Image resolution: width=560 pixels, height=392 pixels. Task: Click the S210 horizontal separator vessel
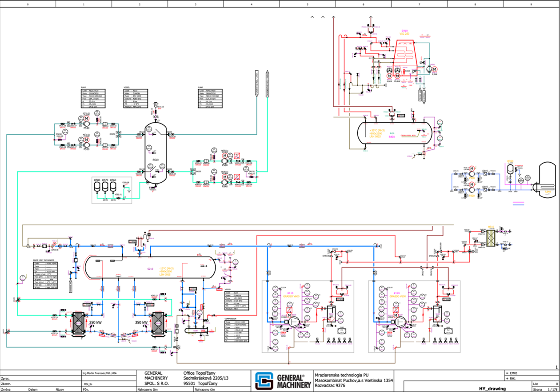tap(150, 268)
